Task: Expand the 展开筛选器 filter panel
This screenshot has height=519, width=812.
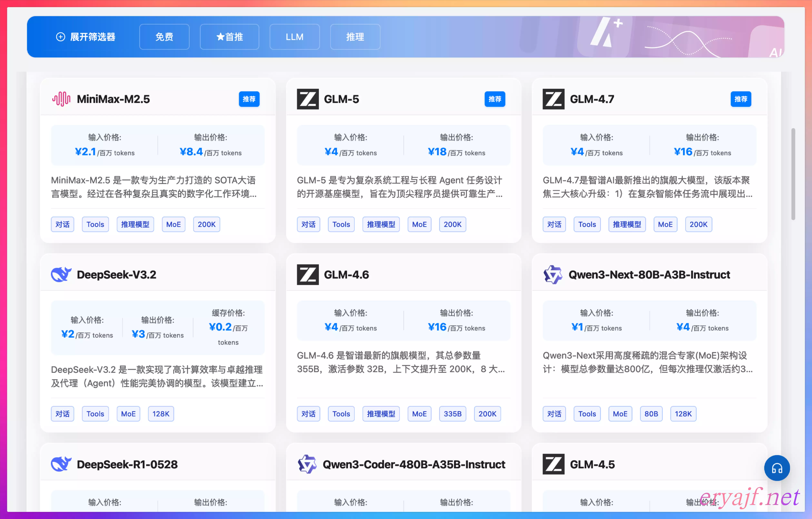Action: coord(86,37)
